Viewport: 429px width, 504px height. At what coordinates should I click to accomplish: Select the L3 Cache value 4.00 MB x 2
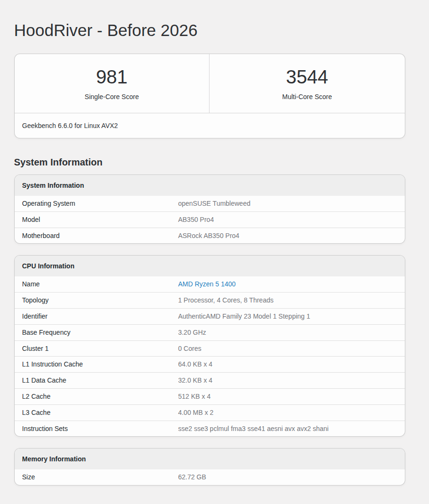[x=195, y=412]
